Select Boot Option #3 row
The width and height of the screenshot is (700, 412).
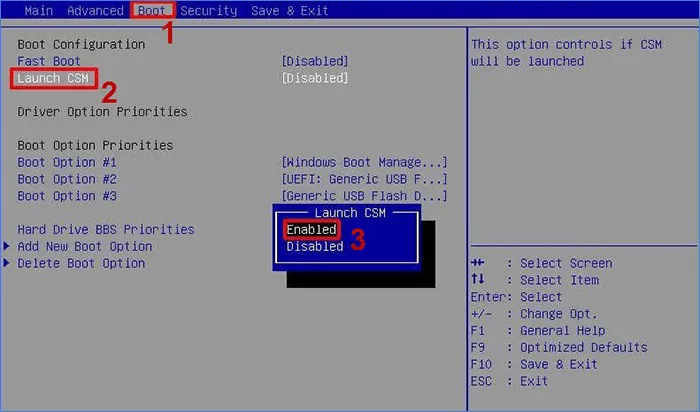click(x=67, y=196)
